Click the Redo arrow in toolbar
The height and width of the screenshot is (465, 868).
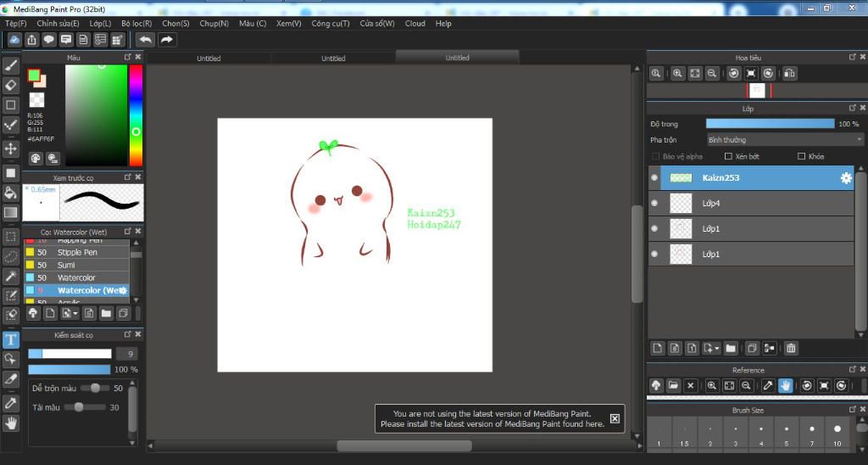pos(167,39)
